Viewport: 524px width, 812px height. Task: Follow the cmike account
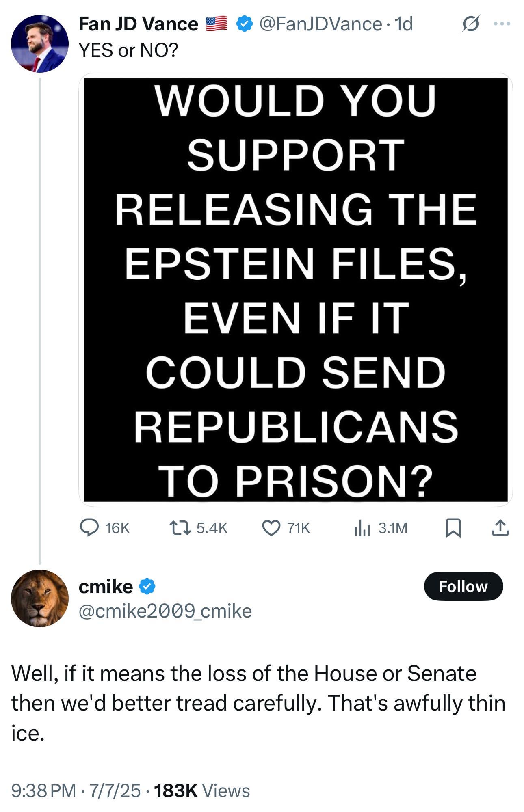click(463, 586)
